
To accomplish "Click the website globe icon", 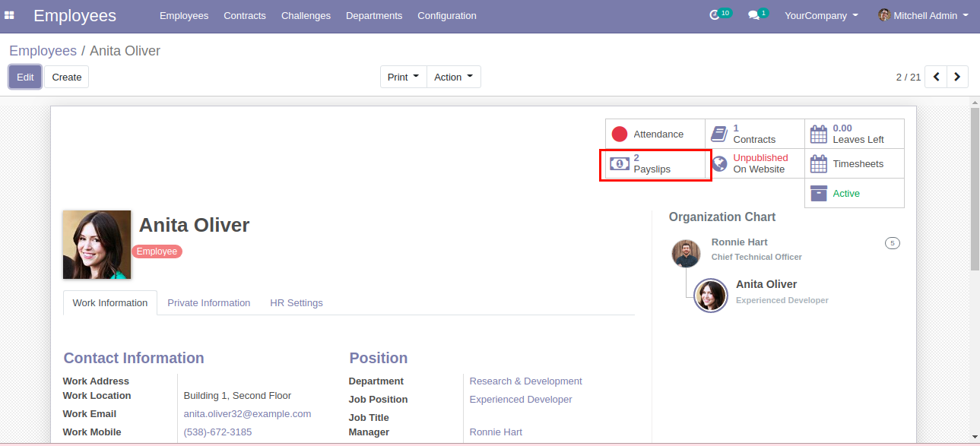I will click(719, 163).
